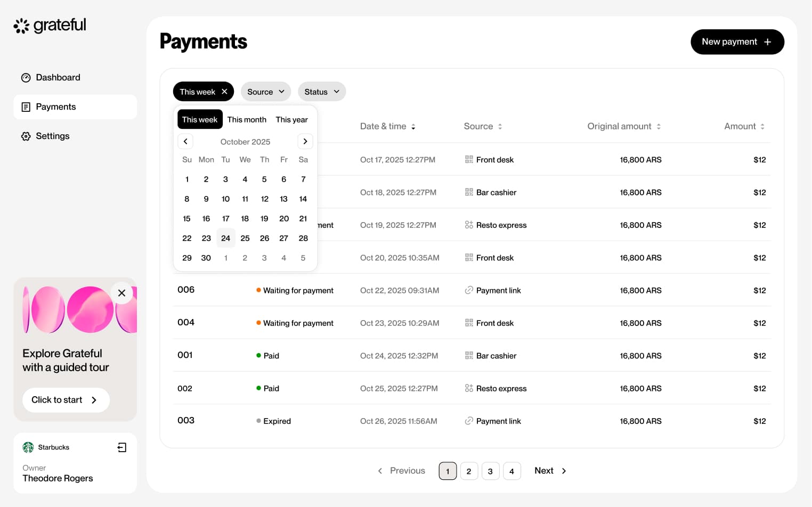Image resolution: width=812 pixels, height=507 pixels.
Task: Create a New payment
Action: tap(736, 42)
